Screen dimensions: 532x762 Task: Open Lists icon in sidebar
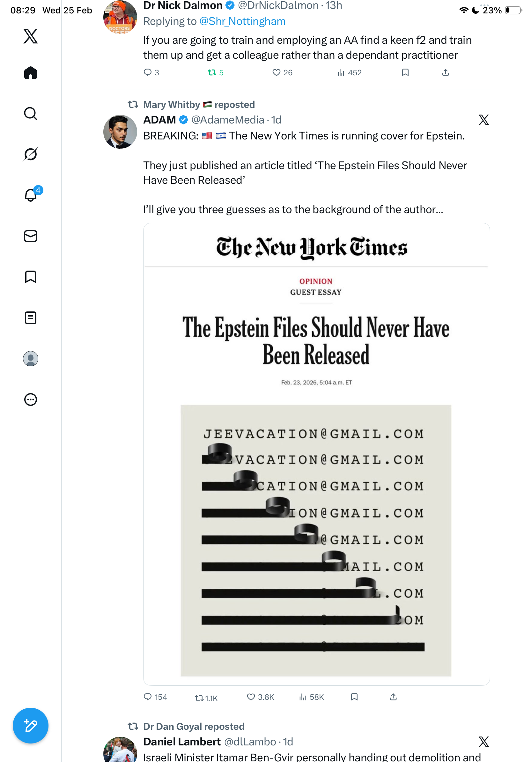point(31,317)
